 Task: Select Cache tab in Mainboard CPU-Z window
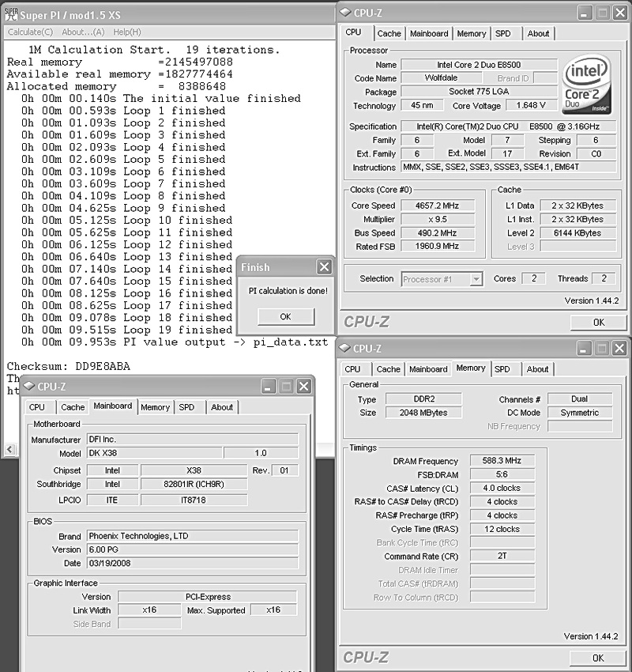point(73,407)
